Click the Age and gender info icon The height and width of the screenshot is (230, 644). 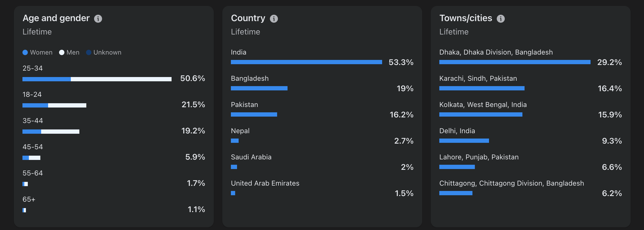tap(98, 19)
